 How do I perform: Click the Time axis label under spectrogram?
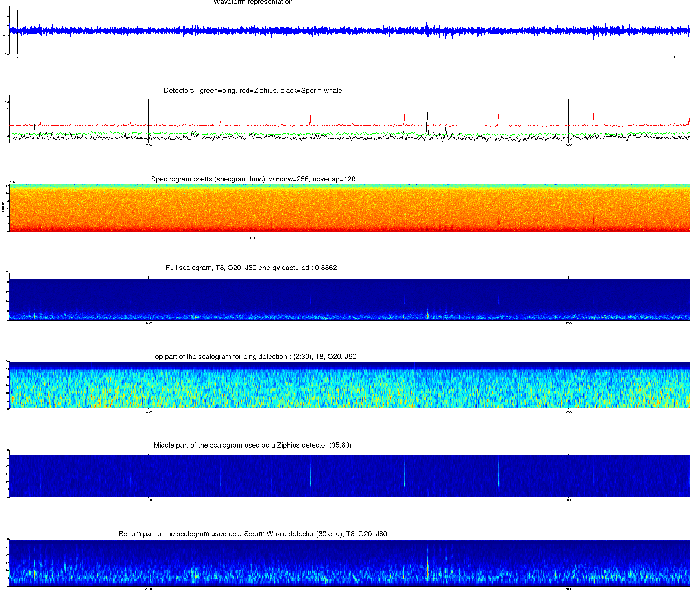[x=252, y=238]
